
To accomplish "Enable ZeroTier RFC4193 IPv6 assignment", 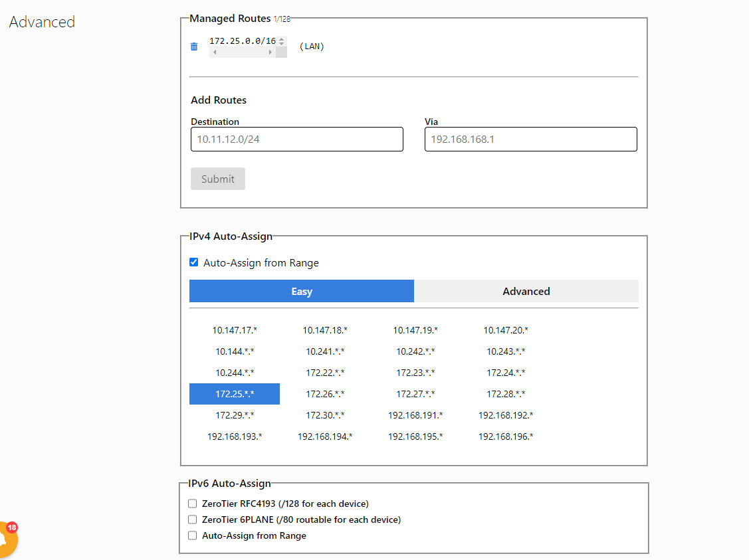I will (x=193, y=504).
